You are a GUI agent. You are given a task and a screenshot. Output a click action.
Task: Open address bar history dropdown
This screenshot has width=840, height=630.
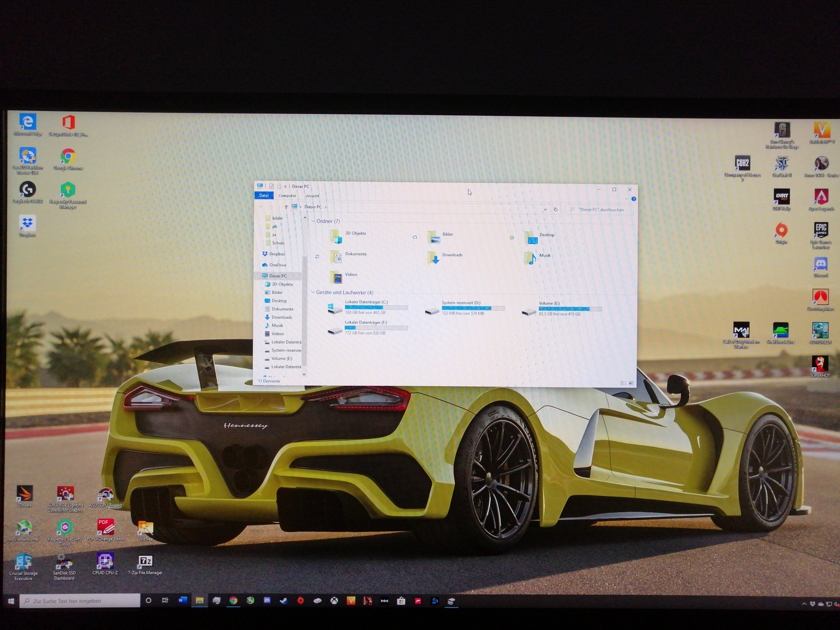(x=545, y=209)
